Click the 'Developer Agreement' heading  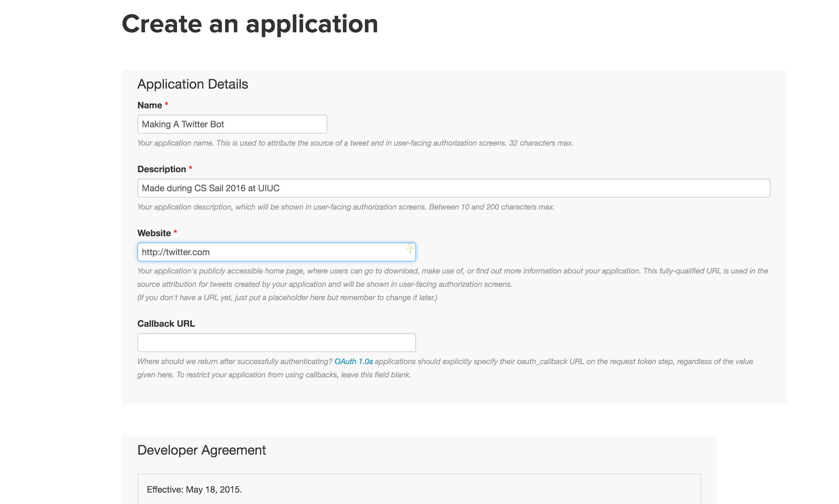(201, 450)
